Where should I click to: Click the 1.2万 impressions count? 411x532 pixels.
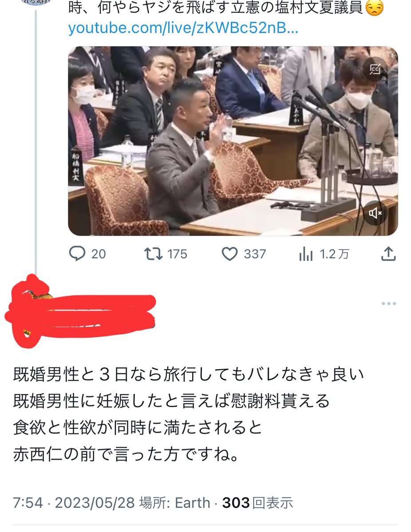[x=334, y=254]
